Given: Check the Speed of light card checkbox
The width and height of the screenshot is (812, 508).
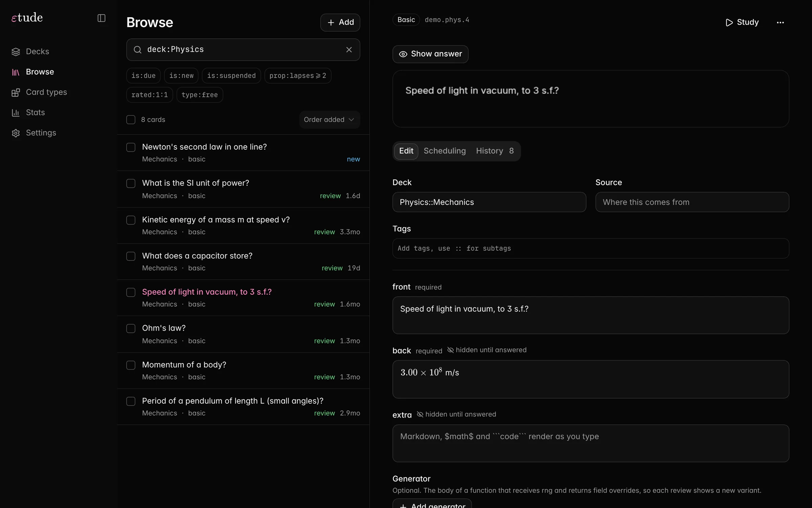Looking at the screenshot, I should [x=131, y=292].
